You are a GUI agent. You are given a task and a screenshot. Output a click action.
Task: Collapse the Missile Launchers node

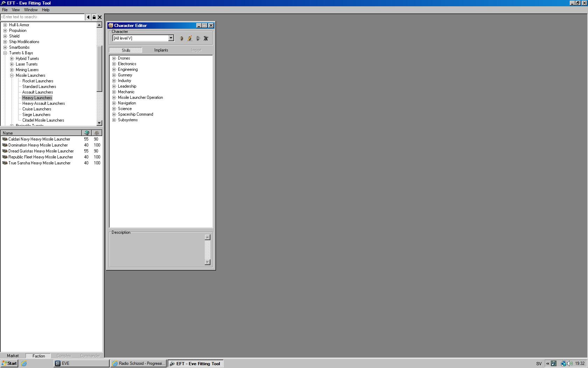click(12, 75)
